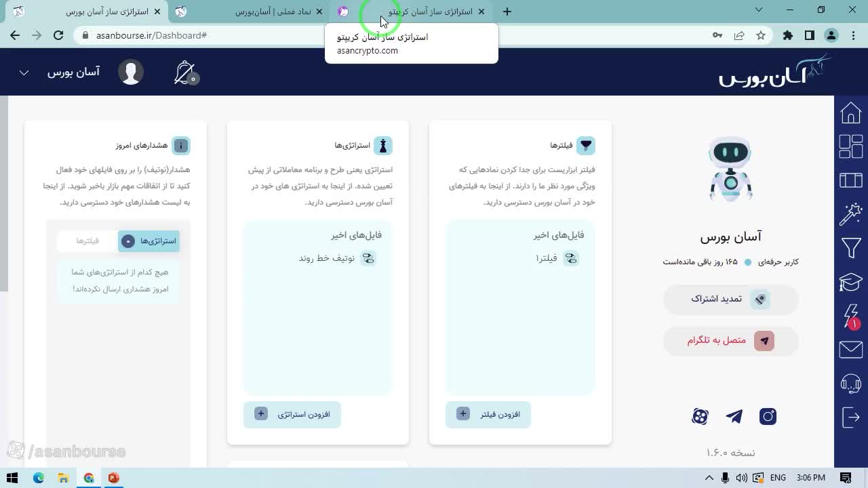Bookmark this page with star icon
This screenshot has height=488, width=868.
click(x=761, y=35)
